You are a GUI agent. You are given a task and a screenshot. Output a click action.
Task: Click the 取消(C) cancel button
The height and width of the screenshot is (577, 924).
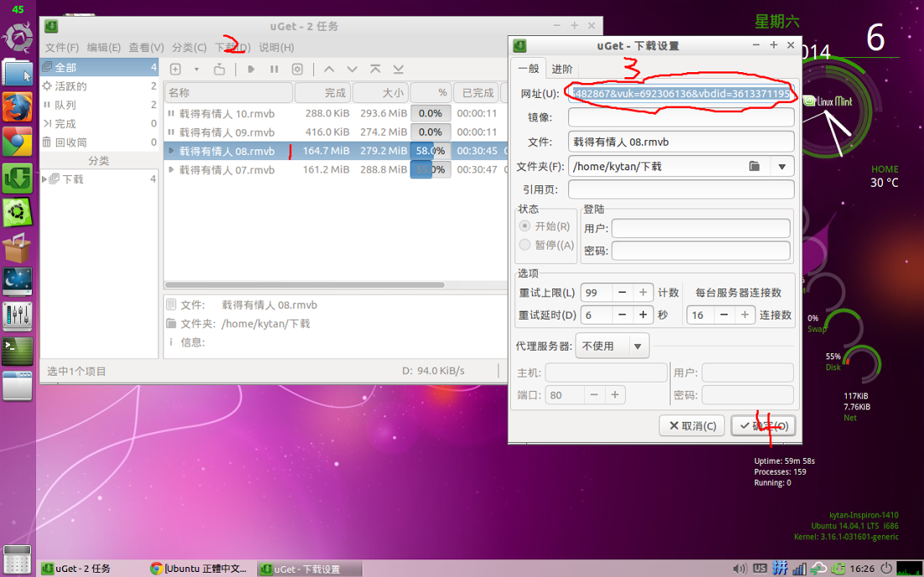point(692,426)
